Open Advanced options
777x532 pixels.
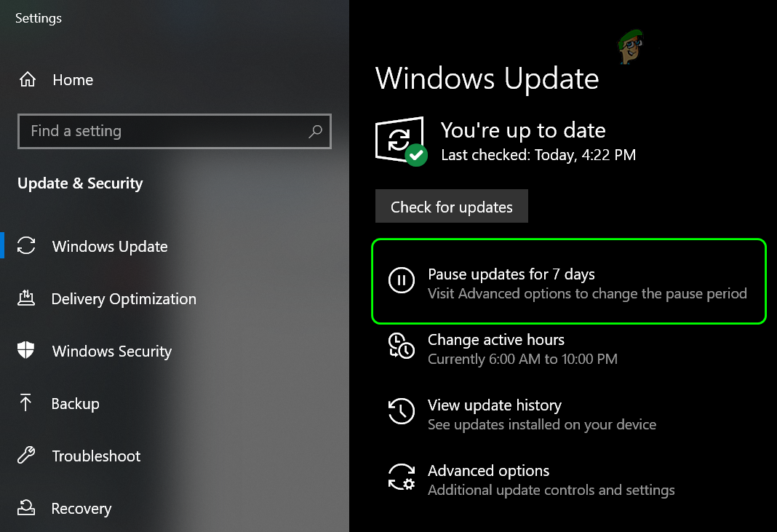pos(489,471)
